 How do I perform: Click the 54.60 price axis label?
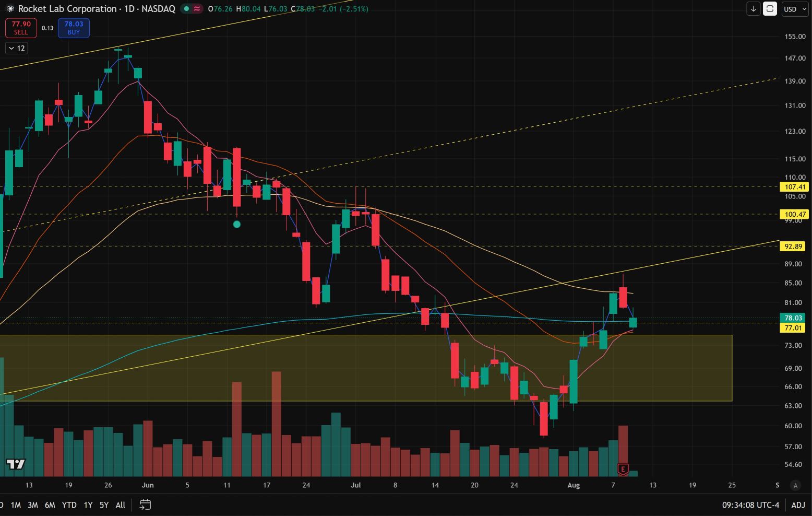pyautogui.click(x=793, y=465)
